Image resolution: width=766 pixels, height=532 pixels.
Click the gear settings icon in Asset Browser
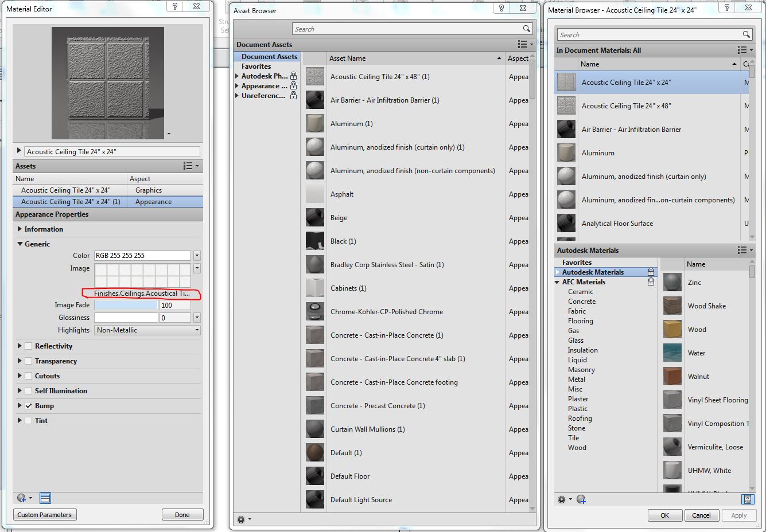(x=241, y=519)
